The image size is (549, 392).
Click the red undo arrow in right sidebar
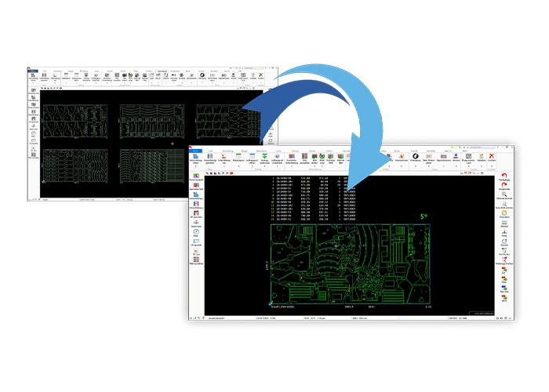504,176
